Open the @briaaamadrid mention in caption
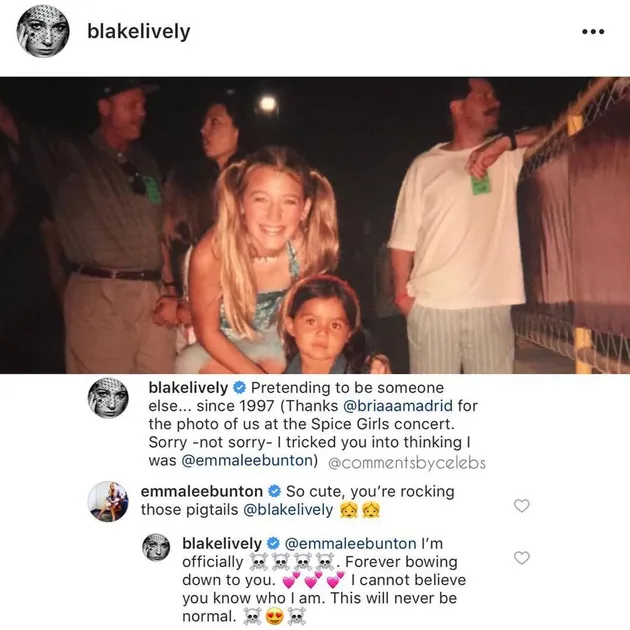The width and height of the screenshot is (630, 630). point(398,405)
